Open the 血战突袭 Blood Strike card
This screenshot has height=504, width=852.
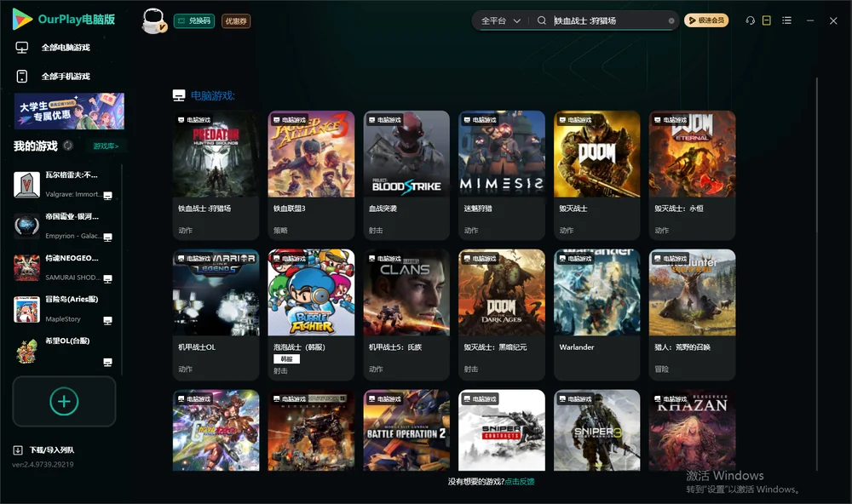point(406,175)
